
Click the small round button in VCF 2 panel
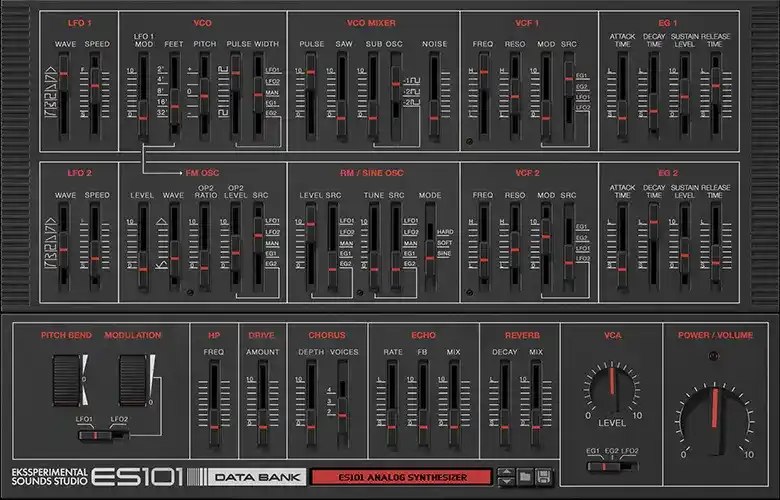pos(469,293)
